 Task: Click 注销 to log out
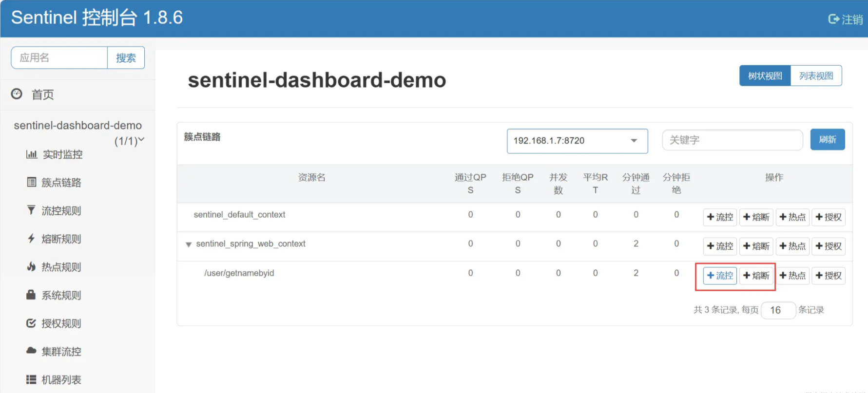click(852, 19)
